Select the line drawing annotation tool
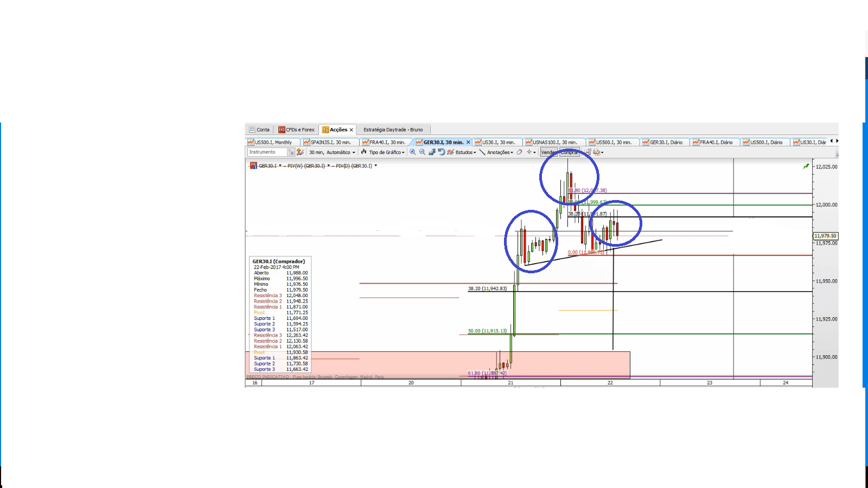 tap(482, 152)
